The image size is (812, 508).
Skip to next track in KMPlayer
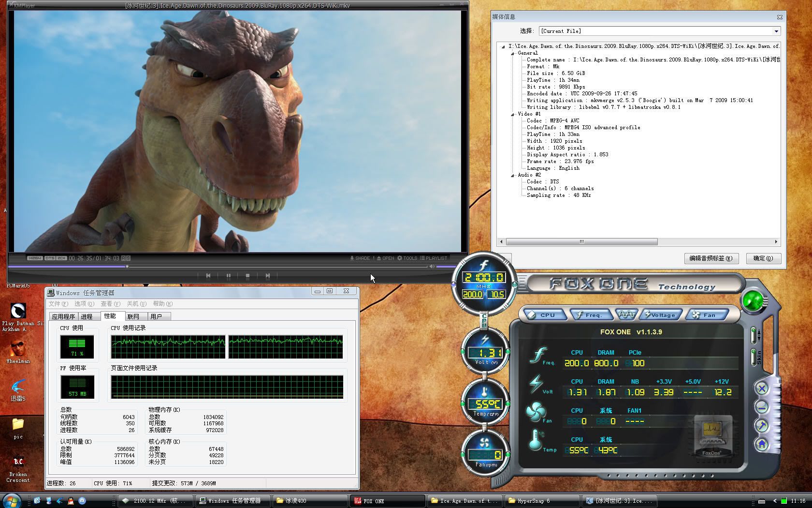point(267,276)
